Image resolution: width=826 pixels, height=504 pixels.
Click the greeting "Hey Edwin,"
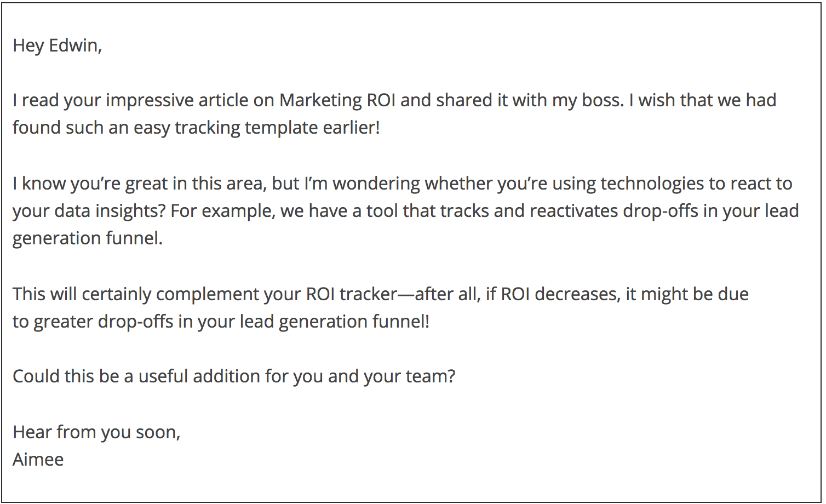click(58, 45)
